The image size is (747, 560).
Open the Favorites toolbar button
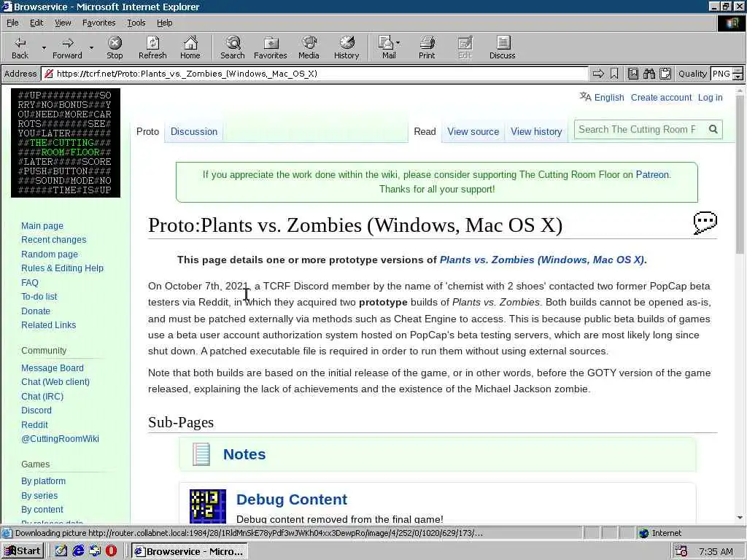(x=271, y=47)
